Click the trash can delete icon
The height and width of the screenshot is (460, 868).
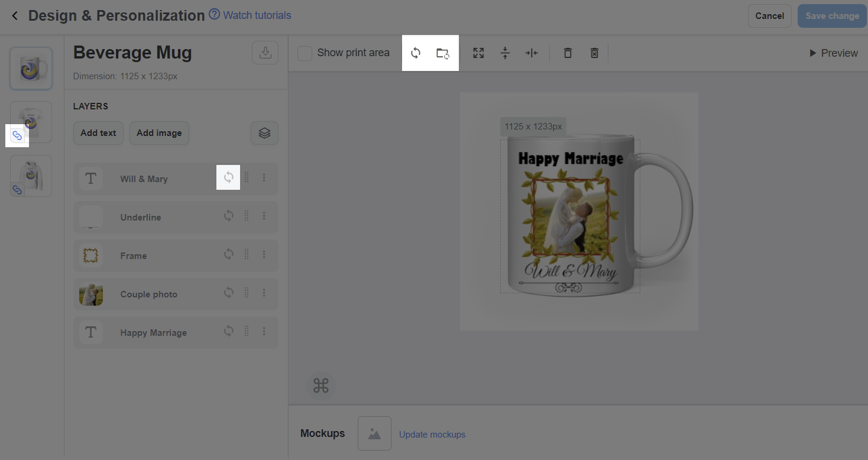[568, 53]
